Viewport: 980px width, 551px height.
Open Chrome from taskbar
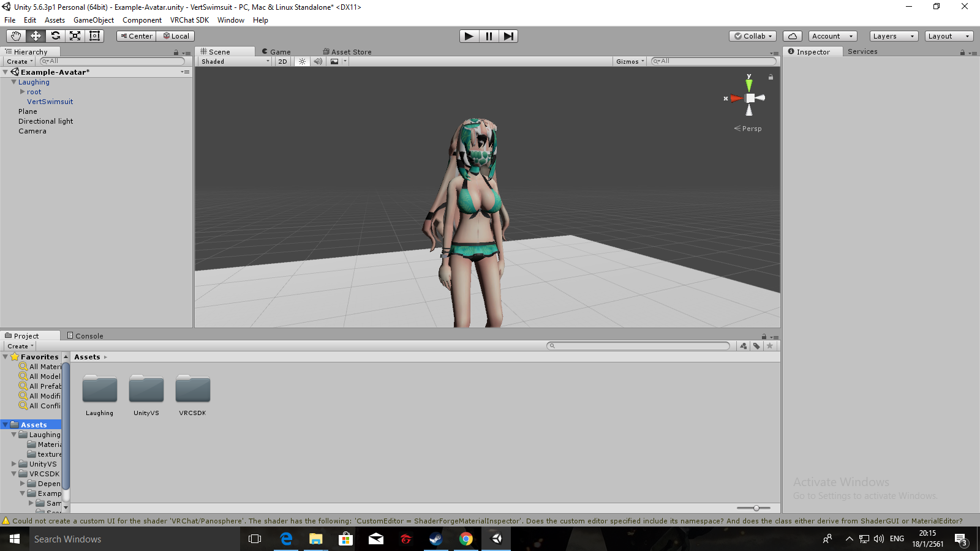pyautogui.click(x=466, y=539)
